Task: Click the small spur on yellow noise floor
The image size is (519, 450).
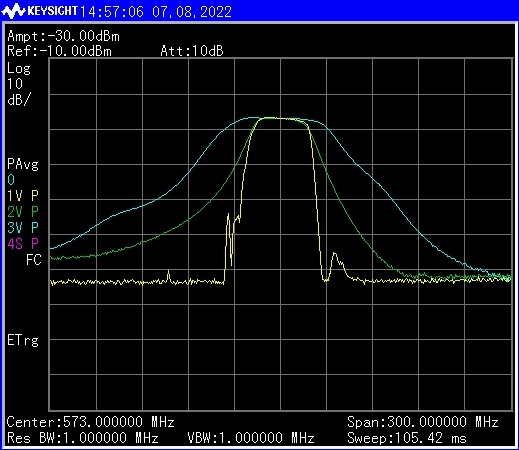Action: [x=169, y=277]
